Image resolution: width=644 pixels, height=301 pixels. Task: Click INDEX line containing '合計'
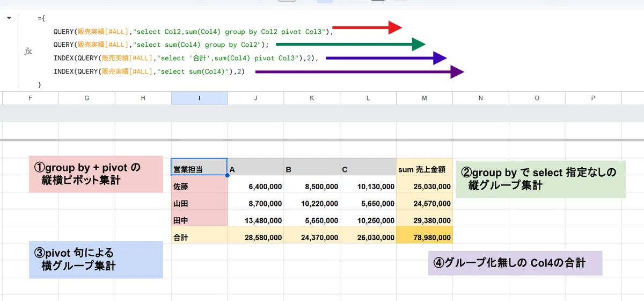click(x=186, y=58)
